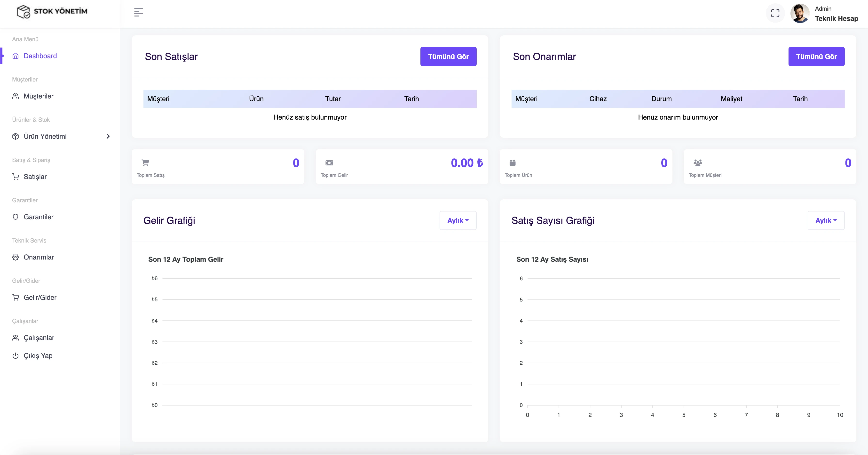Go to Satışlar in the sidebar
Screen dimensions: 868x455
click(35, 177)
